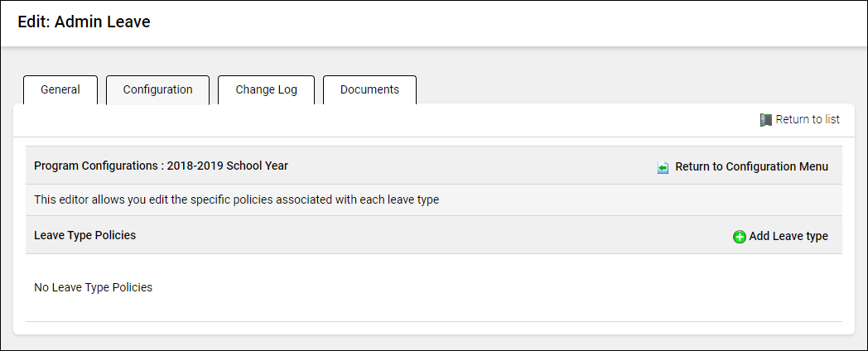This screenshot has height=351, width=868.
Task: Select the Documents tab
Action: pyautogui.click(x=369, y=90)
